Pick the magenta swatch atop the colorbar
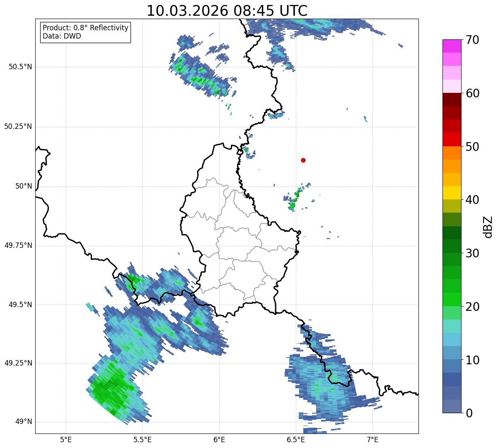Image resolution: width=498 pixels, height=448 pixels. click(x=452, y=46)
